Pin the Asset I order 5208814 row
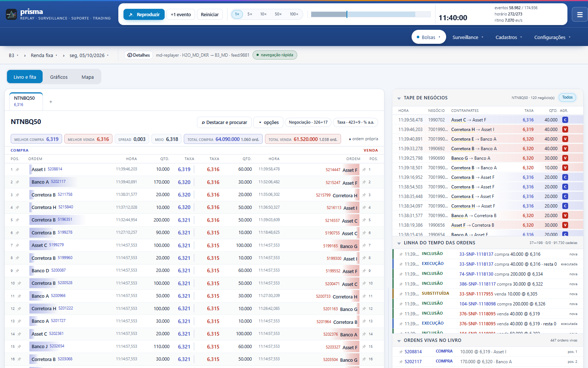588x368 pixels. 17,170
